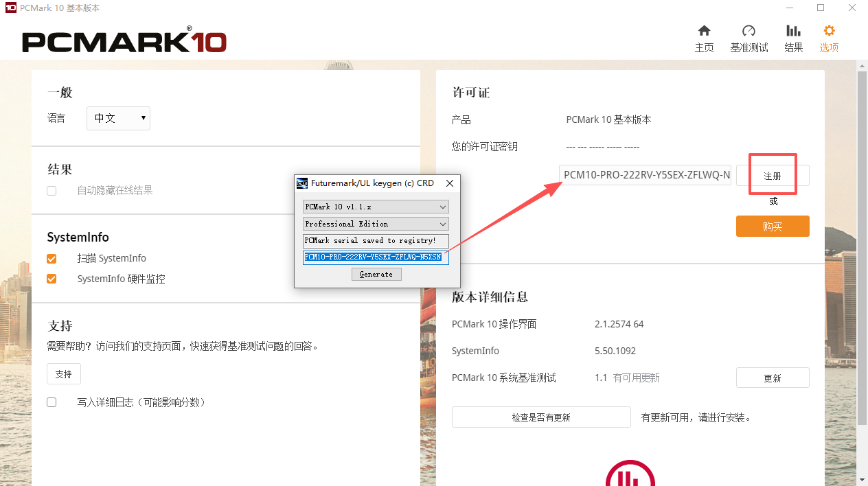868x486 pixels.
Task: Click the 有可用更新 text
Action: pyautogui.click(x=637, y=378)
